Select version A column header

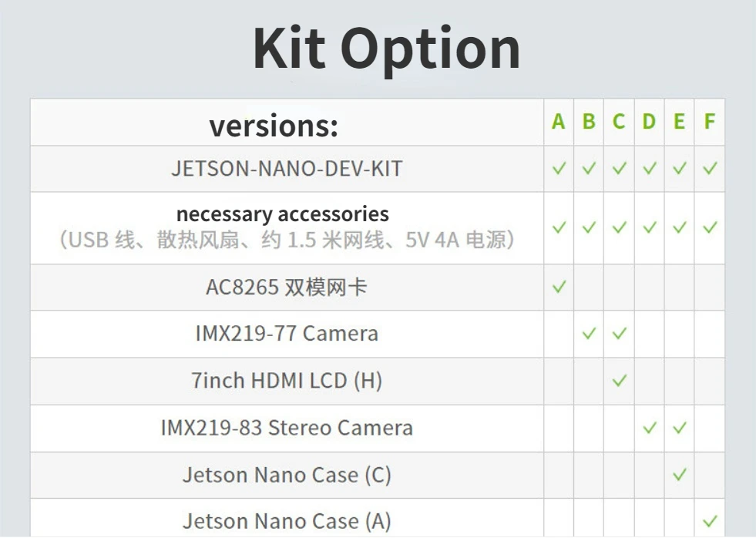point(558,122)
